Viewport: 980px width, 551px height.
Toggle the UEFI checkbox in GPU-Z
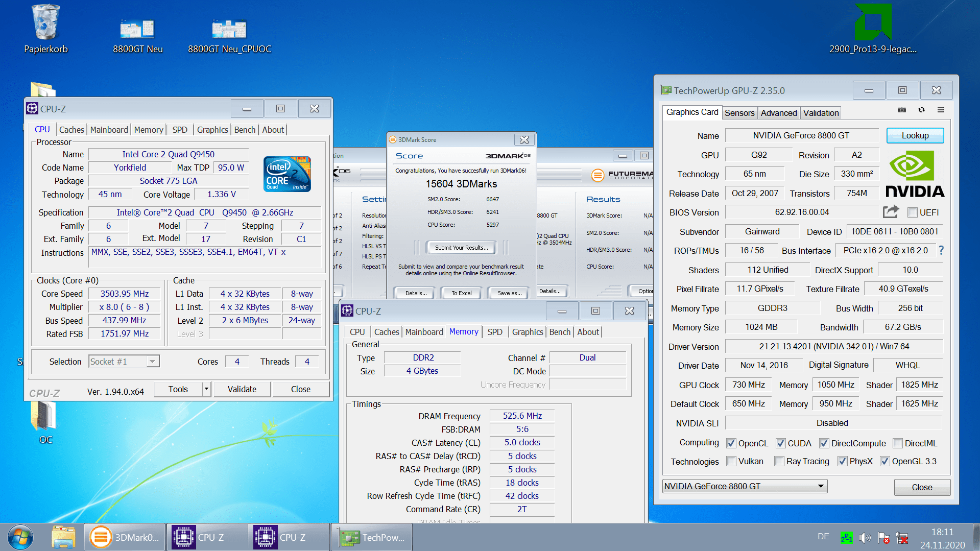tap(912, 212)
